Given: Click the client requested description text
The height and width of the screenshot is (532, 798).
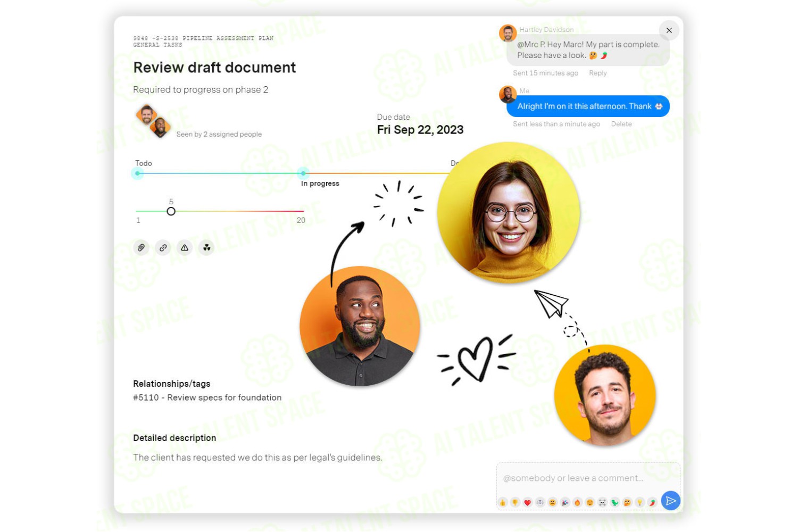Looking at the screenshot, I should 257,458.
